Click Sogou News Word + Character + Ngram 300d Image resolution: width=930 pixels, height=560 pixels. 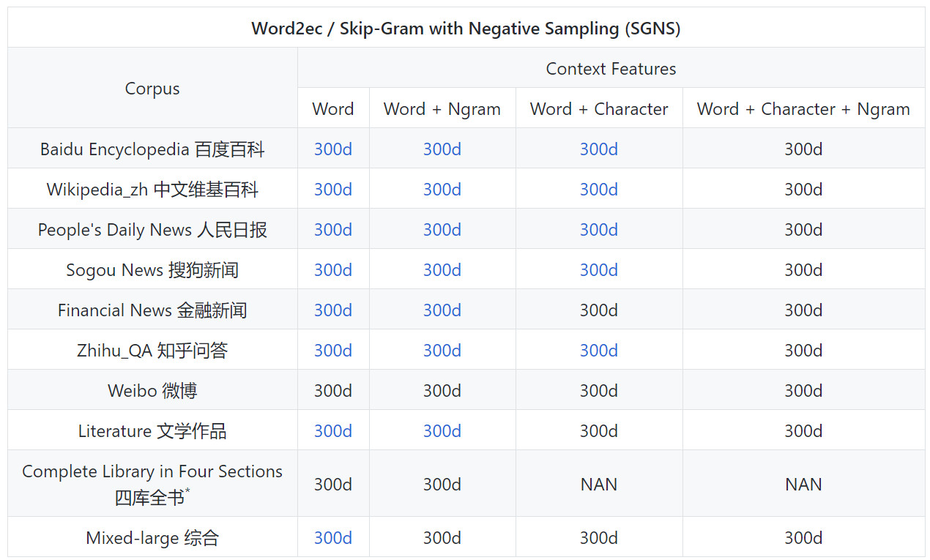click(803, 270)
